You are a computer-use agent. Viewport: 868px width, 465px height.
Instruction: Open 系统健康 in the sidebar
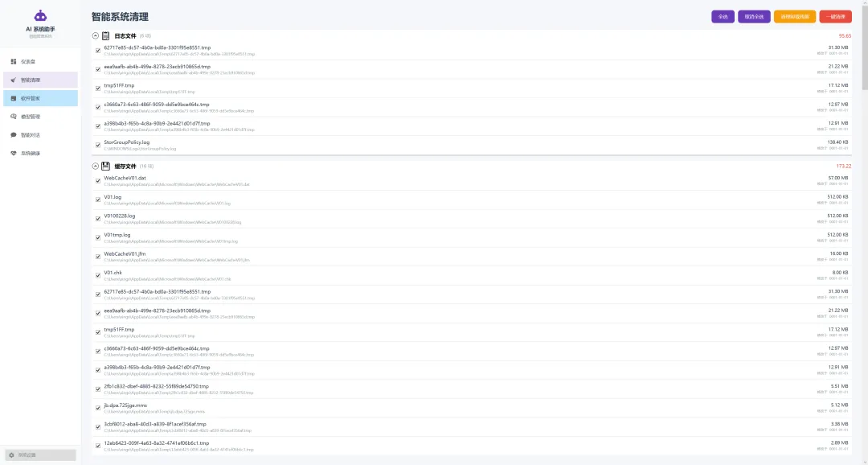(x=40, y=153)
